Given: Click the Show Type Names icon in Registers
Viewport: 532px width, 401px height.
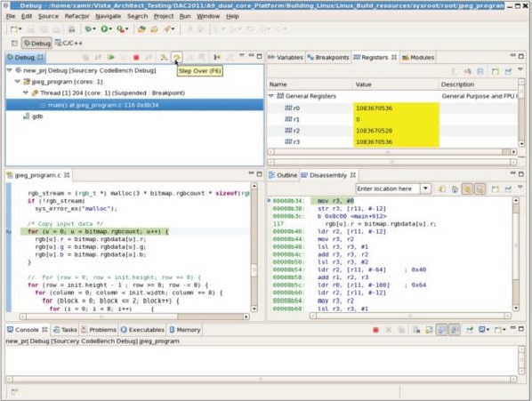Looking at the screenshot, I should [455, 71].
